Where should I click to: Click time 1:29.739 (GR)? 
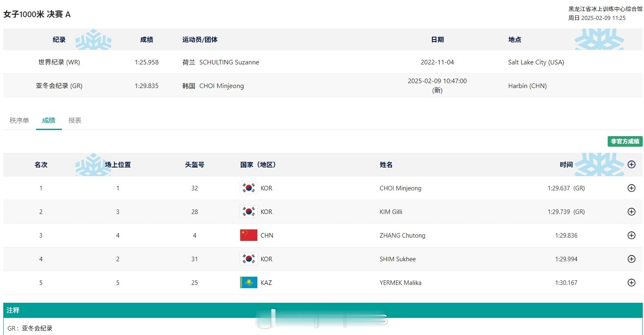566,212
